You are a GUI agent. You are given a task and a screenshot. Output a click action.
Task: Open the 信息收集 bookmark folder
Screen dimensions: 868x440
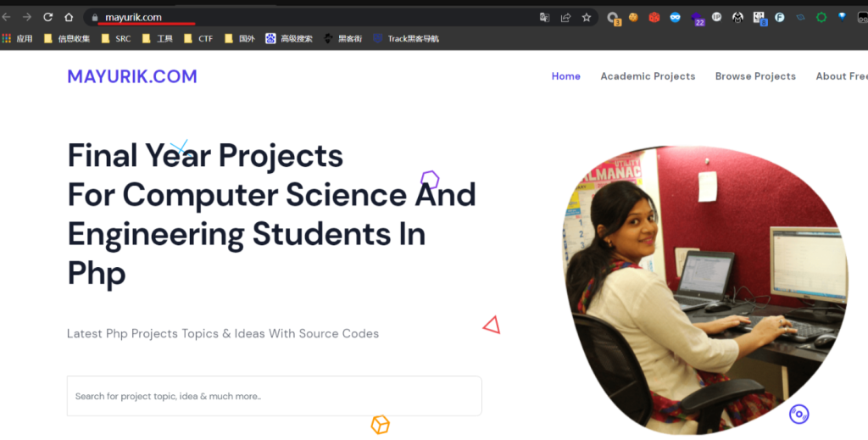click(x=67, y=38)
